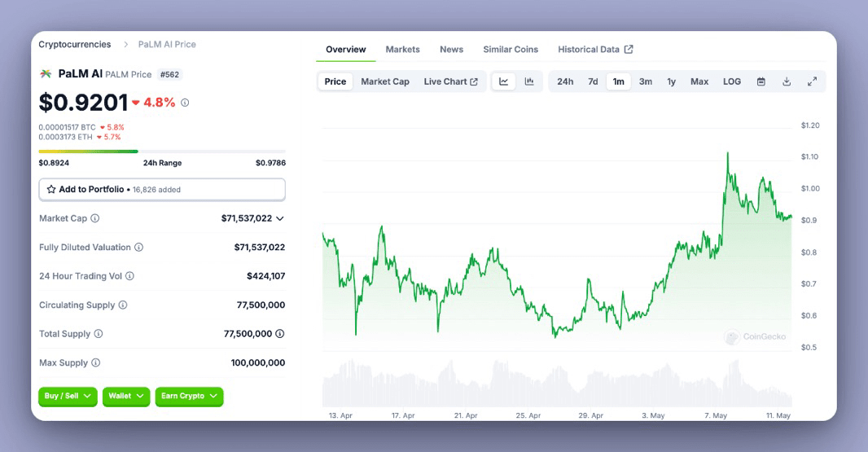Open 24 Hour Trading Vol info icon

(x=129, y=276)
